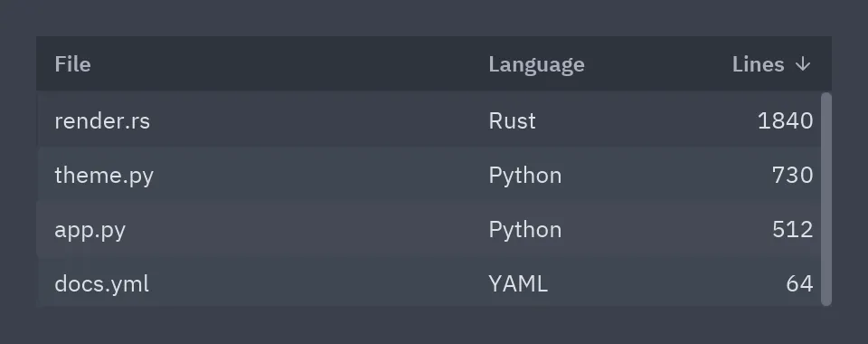868x344 pixels.
Task: Select the render.rs file row
Action: click(x=429, y=120)
